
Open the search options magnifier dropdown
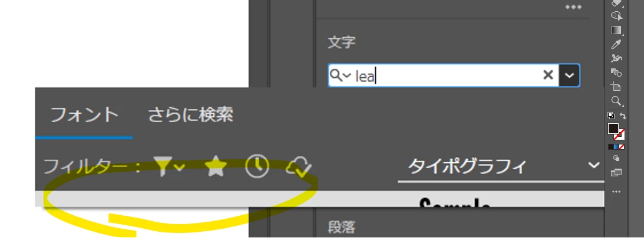point(341,75)
